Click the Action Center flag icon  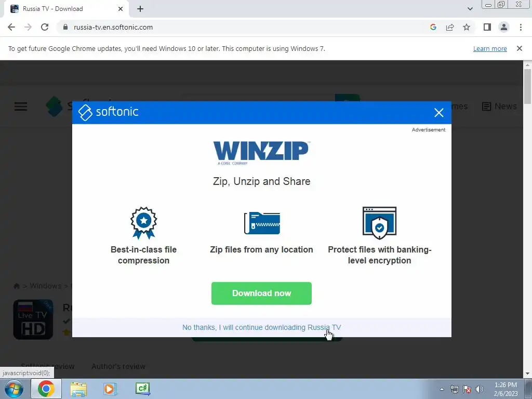coord(467,389)
